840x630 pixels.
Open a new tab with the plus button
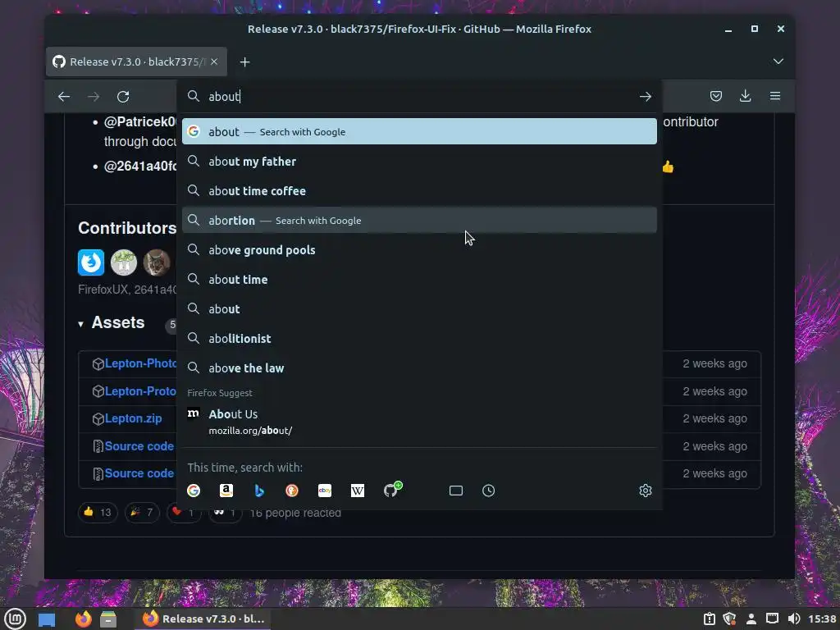coord(244,62)
